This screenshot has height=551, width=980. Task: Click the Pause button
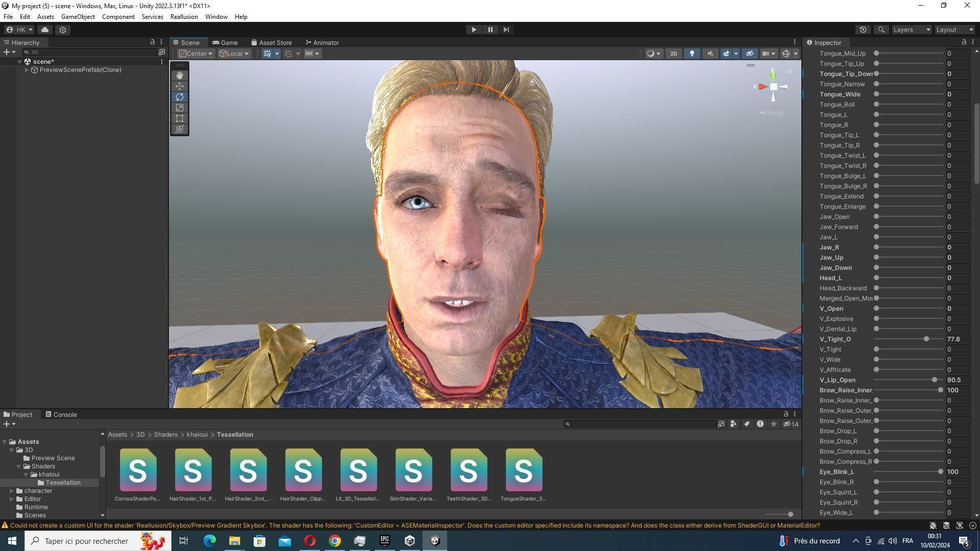[x=490, y=30]
